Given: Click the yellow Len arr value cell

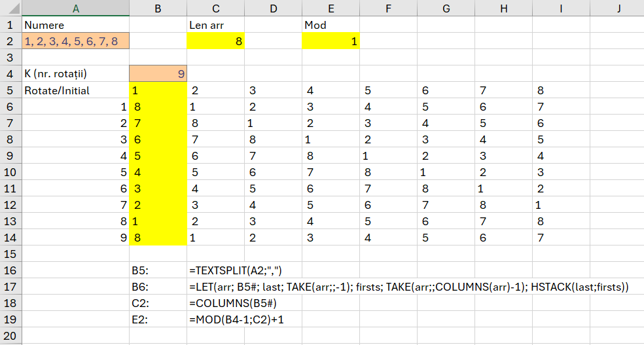Looking at the screenshot, I should coord(215,41).
